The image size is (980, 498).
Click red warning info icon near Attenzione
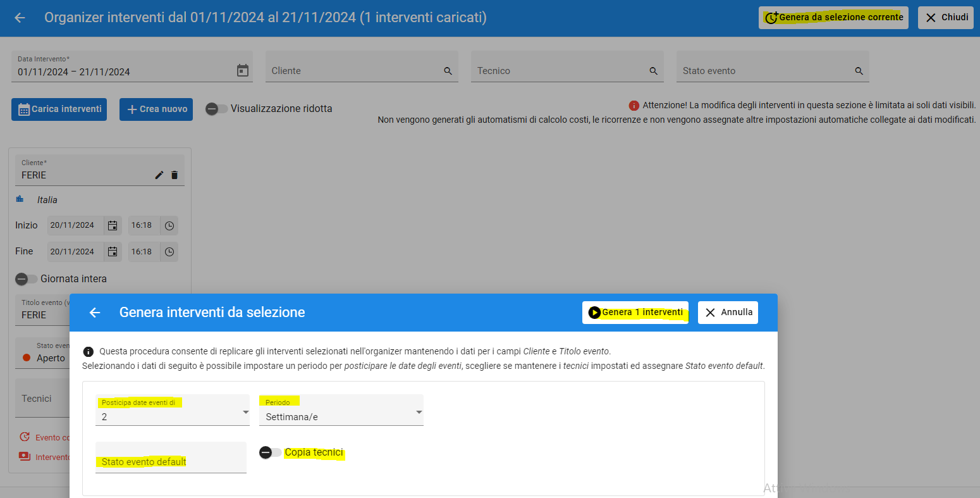coord(634,106)
